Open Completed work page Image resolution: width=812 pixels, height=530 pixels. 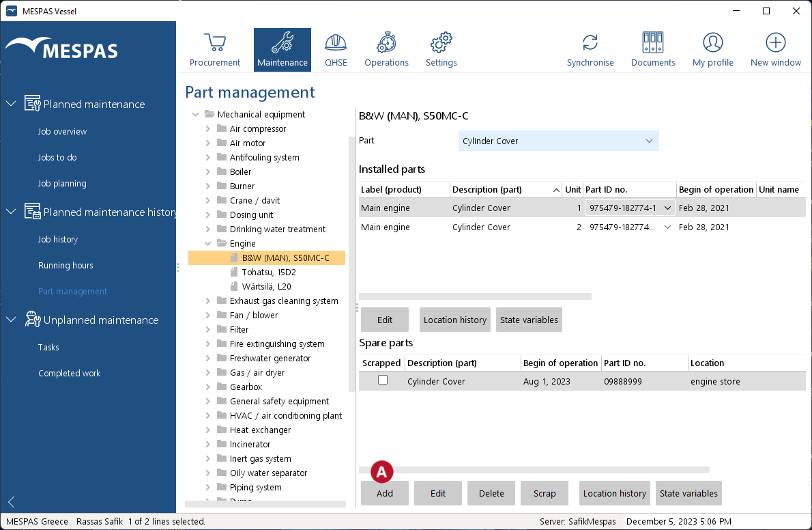(x=70, y=373)
